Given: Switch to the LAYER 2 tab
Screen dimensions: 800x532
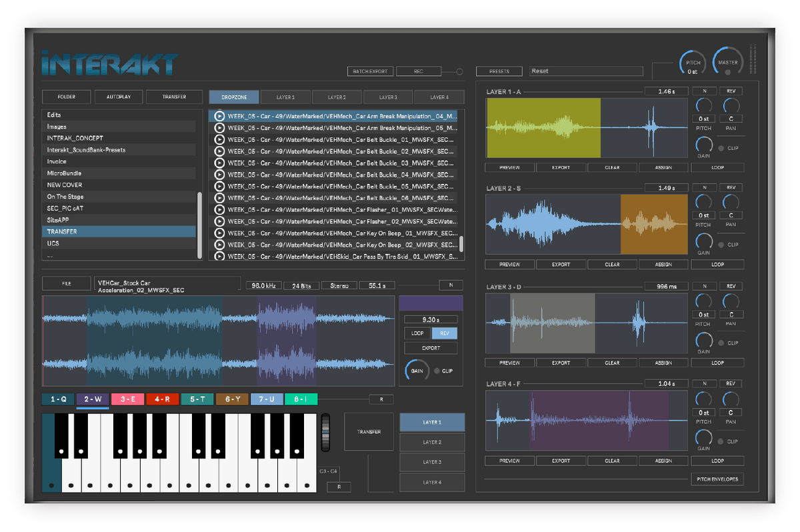Looking at the screenshot, I should [337, 97].
